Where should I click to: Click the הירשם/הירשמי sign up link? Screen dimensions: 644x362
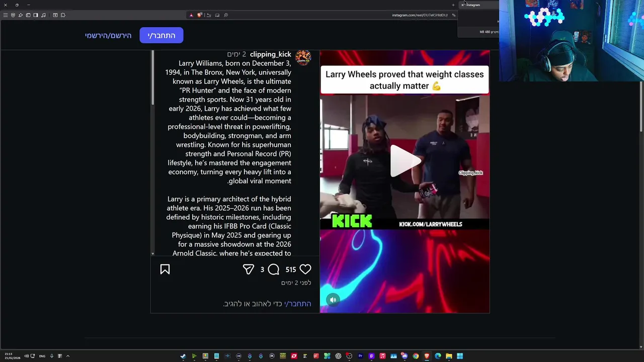[108, 35]
